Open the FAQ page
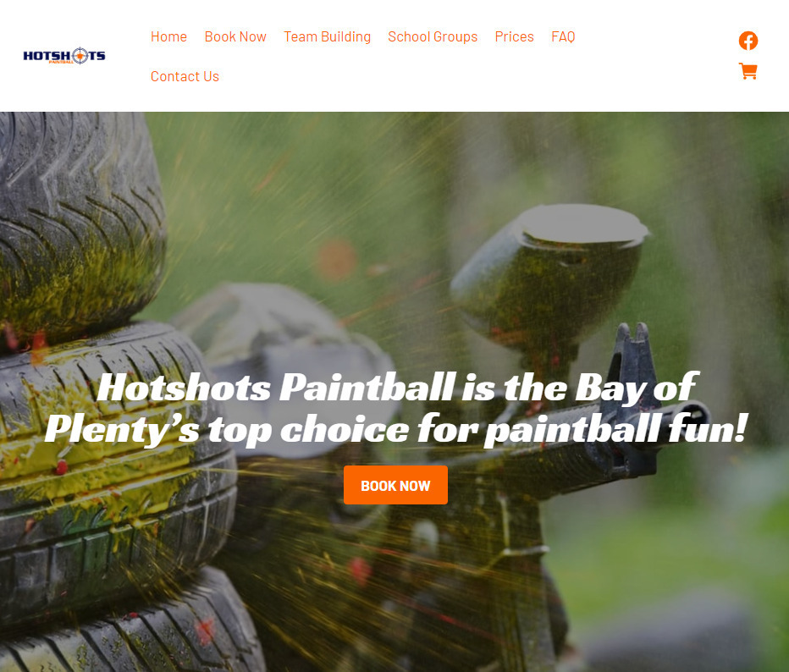Image resolution: width=789 pixels, height=672 pixels. click(563, 36)
